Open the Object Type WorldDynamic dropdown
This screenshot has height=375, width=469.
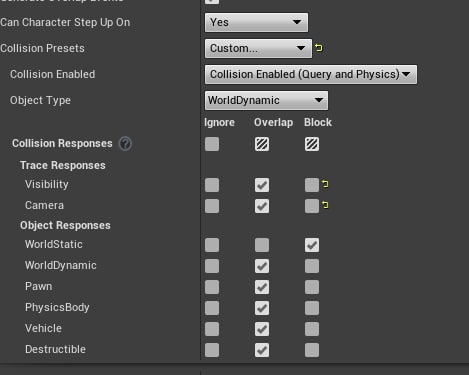[x=266, y=100]
